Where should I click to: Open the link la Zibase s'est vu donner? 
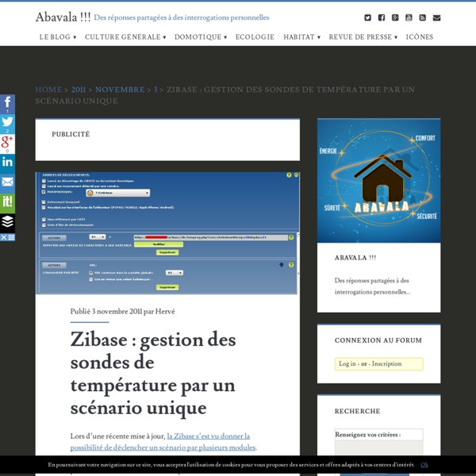coord(163,442)
